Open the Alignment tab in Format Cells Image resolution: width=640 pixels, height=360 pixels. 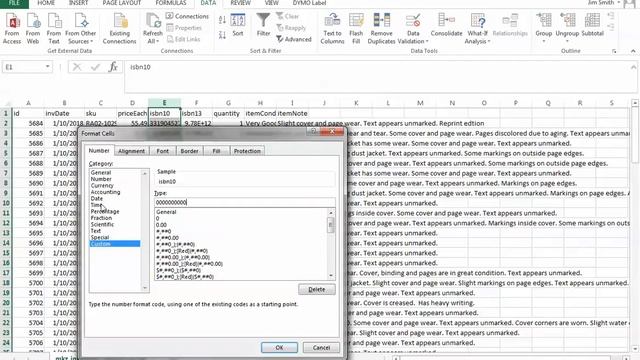tap(131, 151)
